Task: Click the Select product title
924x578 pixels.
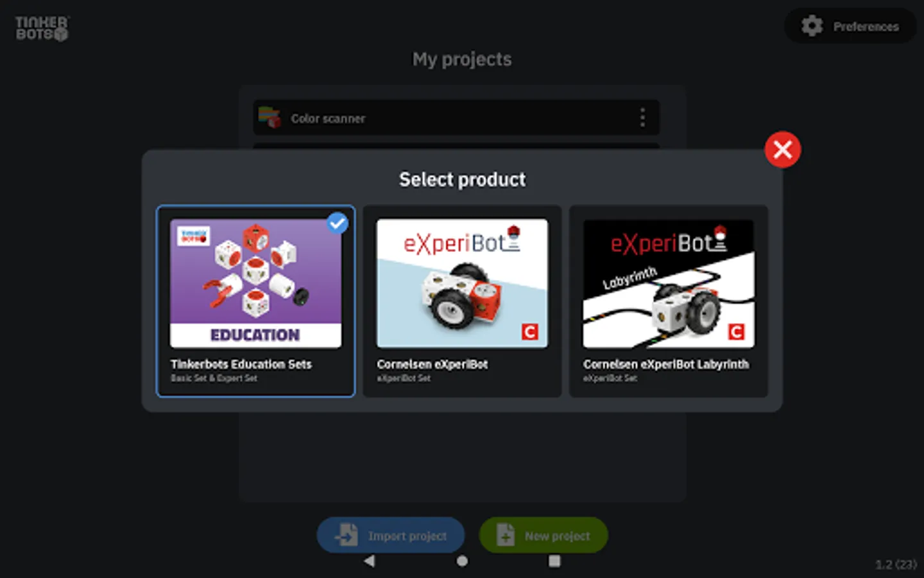Action: coord(462,179)
